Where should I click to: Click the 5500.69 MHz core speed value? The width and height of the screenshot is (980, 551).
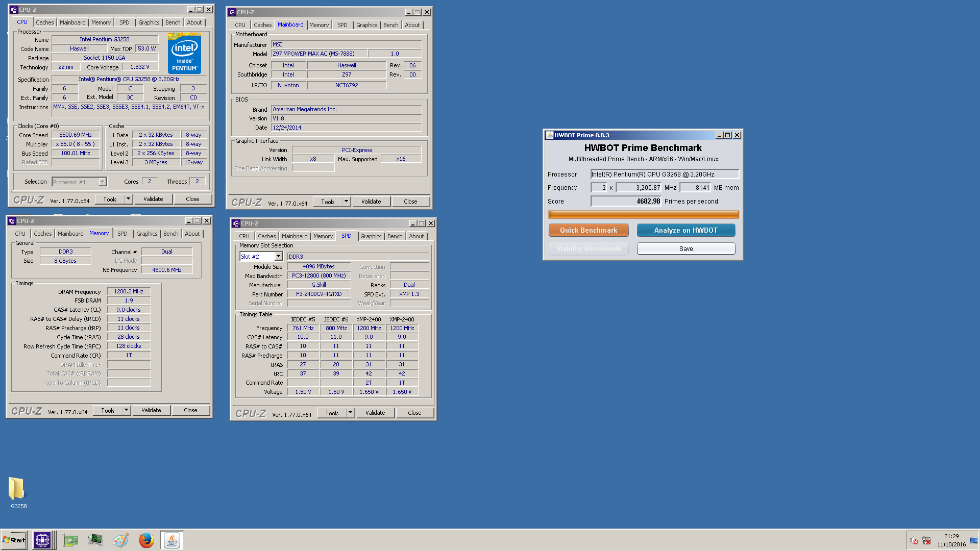76,135
